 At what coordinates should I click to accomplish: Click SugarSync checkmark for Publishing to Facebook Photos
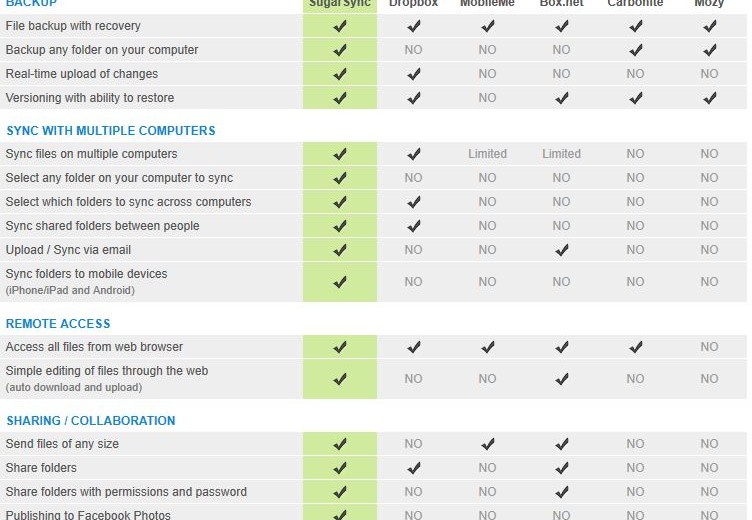coord(340,514)
